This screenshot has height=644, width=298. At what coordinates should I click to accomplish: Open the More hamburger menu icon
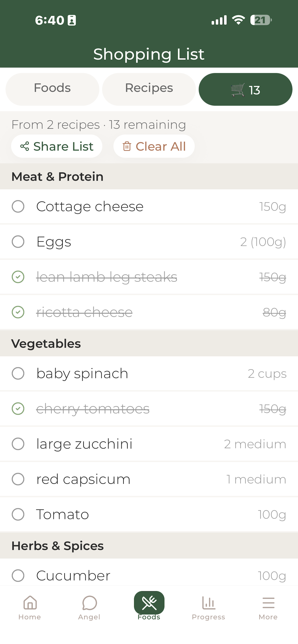click(268, 603)
